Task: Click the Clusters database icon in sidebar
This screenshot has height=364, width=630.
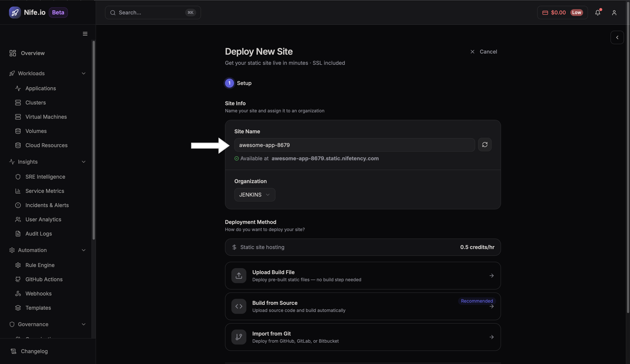Action: click(x=18, y=102)
